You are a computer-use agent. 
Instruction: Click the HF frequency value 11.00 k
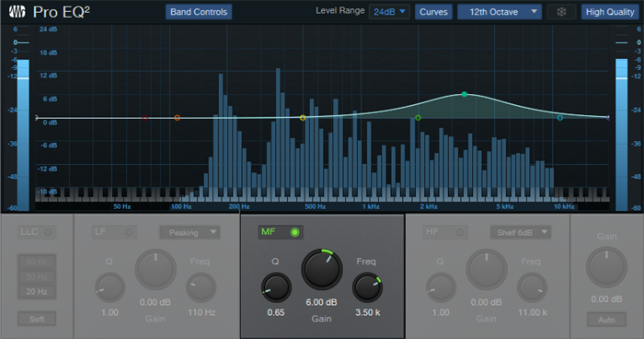533,312
